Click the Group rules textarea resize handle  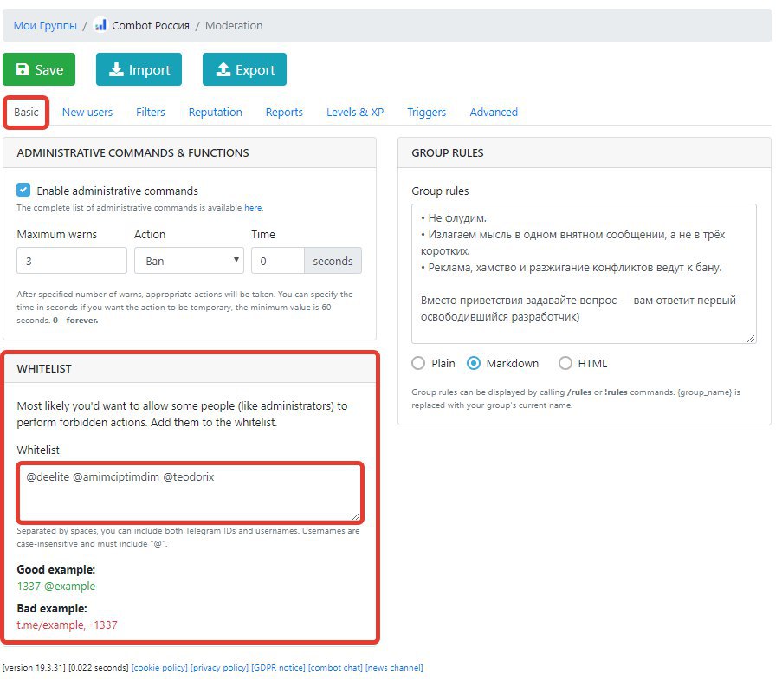coord(751,338)
